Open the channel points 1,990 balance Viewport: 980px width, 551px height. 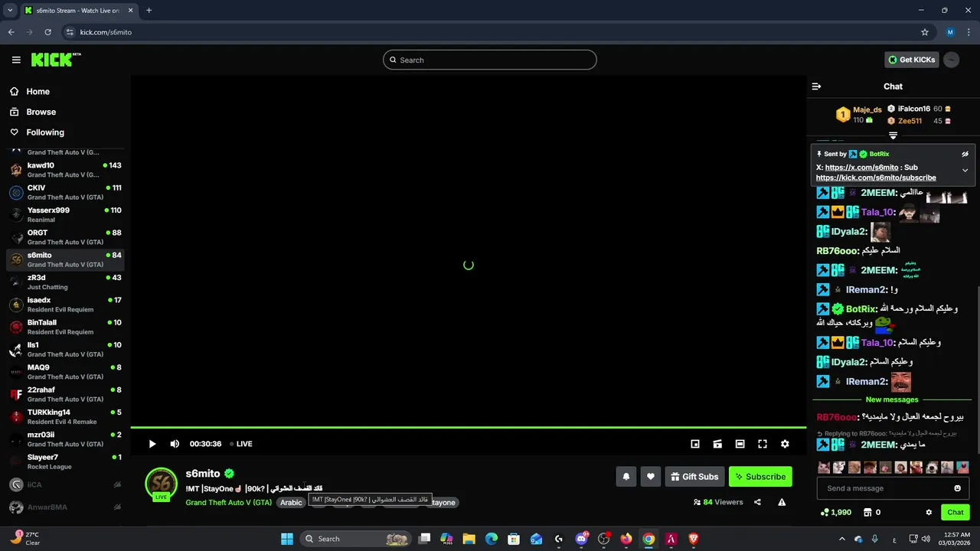tap(836, 513)
